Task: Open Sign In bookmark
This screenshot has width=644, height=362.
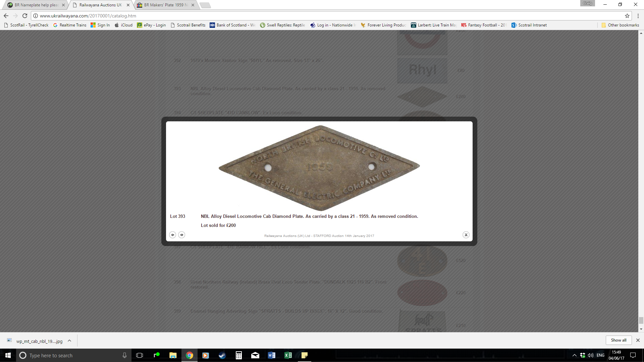Action: tap(100, 25)
